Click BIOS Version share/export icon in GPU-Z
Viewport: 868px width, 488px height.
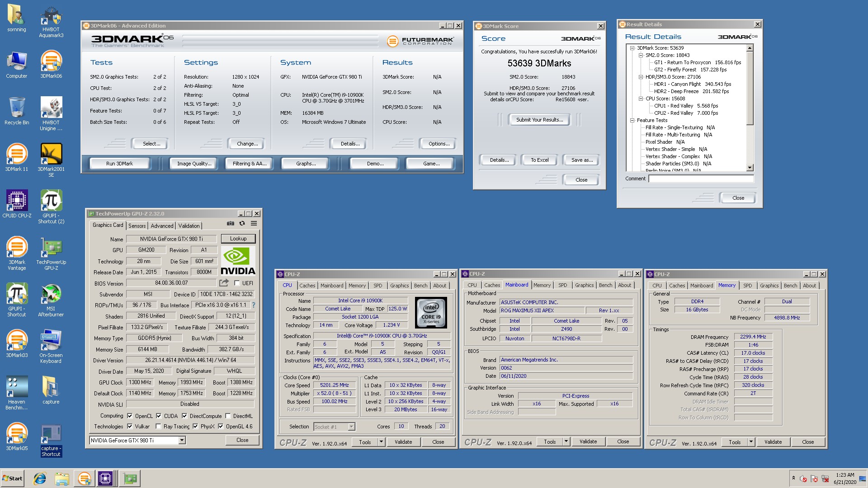224,283
